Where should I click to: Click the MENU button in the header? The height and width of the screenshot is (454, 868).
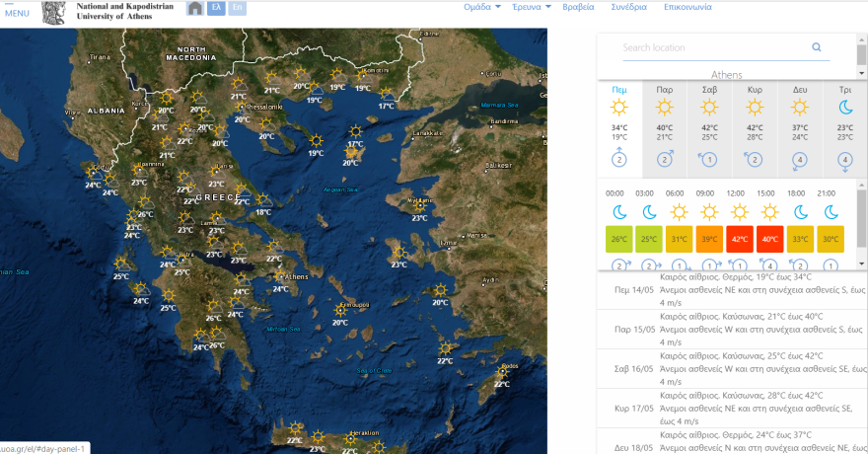(17, 13)
